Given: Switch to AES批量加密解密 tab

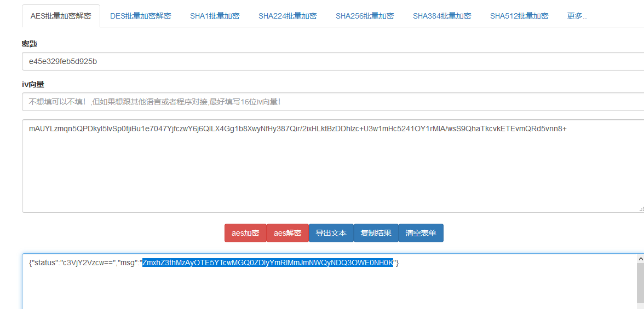Looking at the screenshot, I should click(x=61, y=16).
